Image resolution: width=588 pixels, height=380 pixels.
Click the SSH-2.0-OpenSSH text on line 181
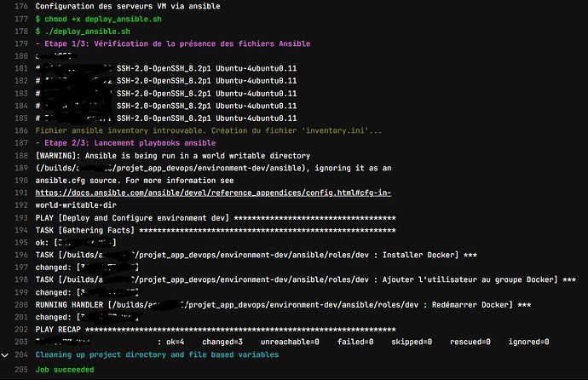[x=206, y=68]
